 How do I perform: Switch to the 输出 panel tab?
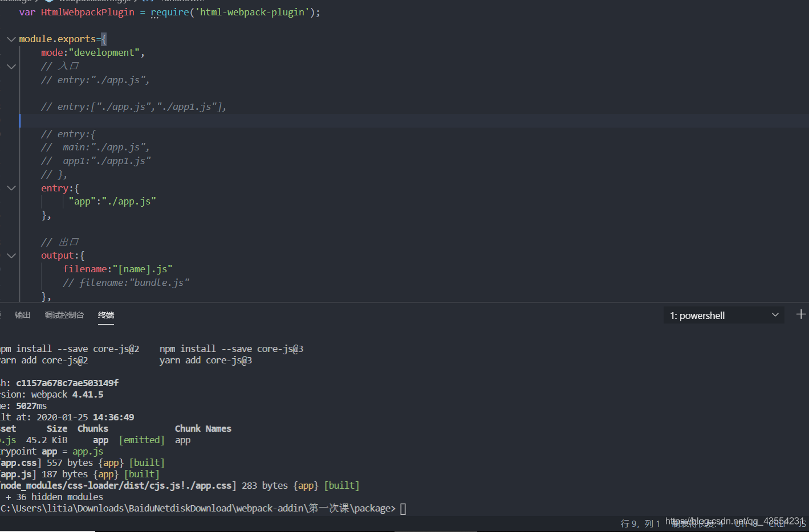click(x=23, y=315)
